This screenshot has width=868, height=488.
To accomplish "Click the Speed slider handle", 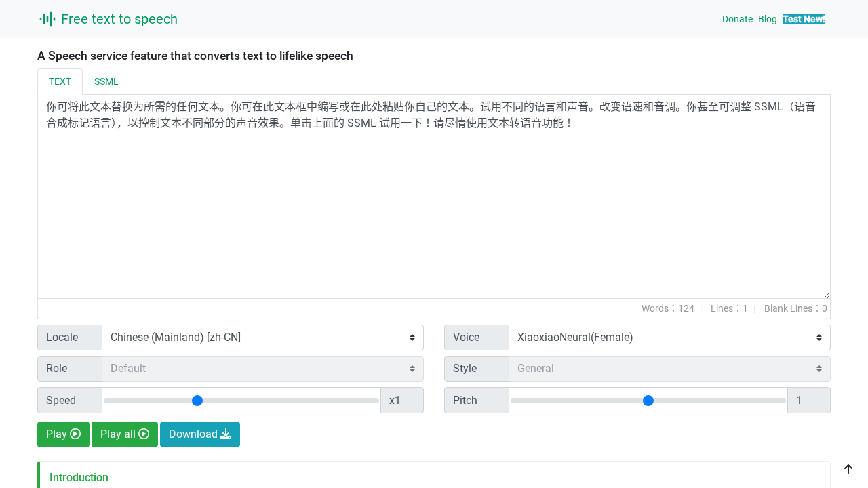I will (197, 401).
